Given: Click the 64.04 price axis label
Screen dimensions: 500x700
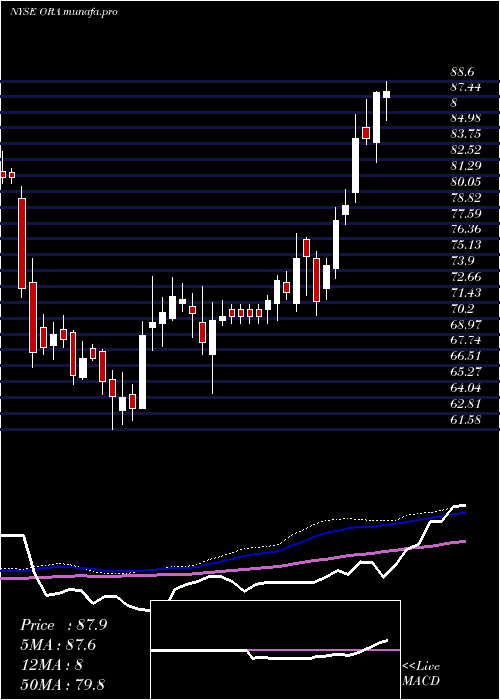Looking at the screenshot, I should tap(465, 388).
